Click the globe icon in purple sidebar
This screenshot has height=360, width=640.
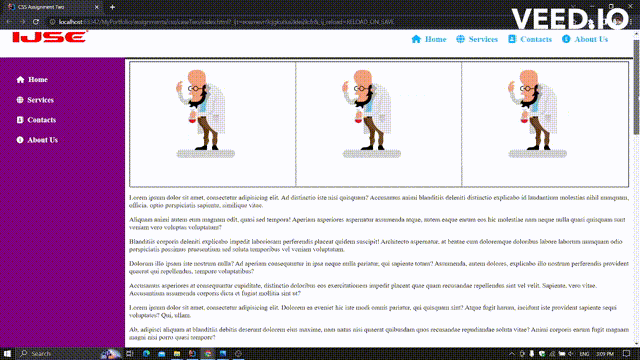tap(20, 100)
